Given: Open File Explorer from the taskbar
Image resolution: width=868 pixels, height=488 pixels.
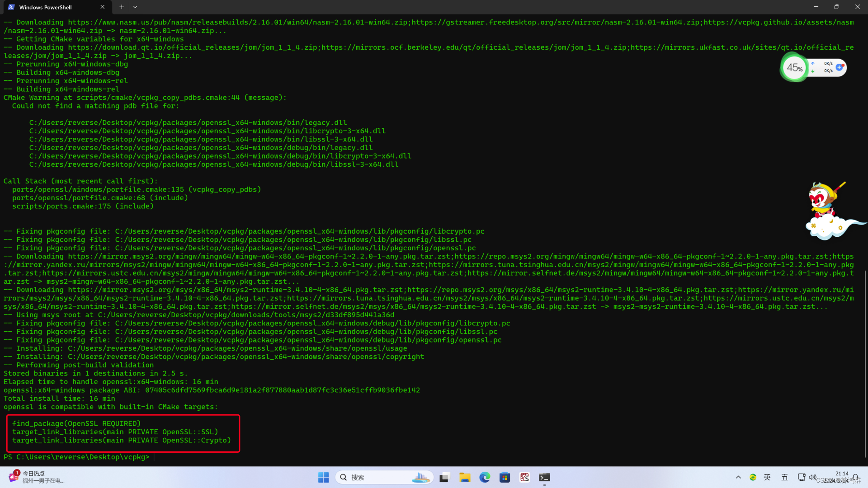Looking at the screenshot, I should pos(465,477).
